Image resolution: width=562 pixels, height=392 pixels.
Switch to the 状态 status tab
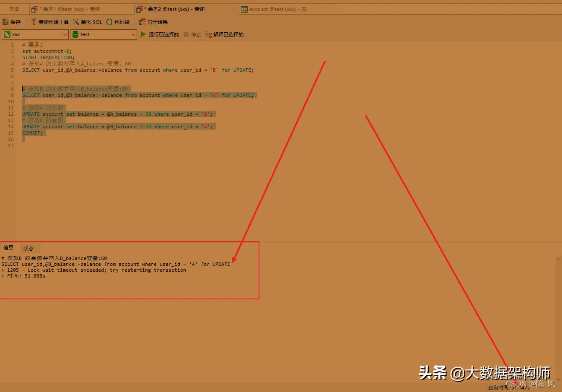point(29,248)
